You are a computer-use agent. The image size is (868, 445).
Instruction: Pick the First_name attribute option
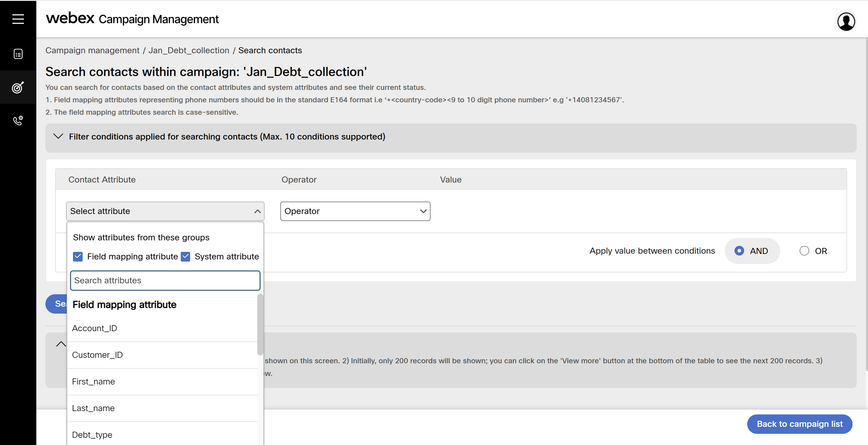(x=93, y=381)
